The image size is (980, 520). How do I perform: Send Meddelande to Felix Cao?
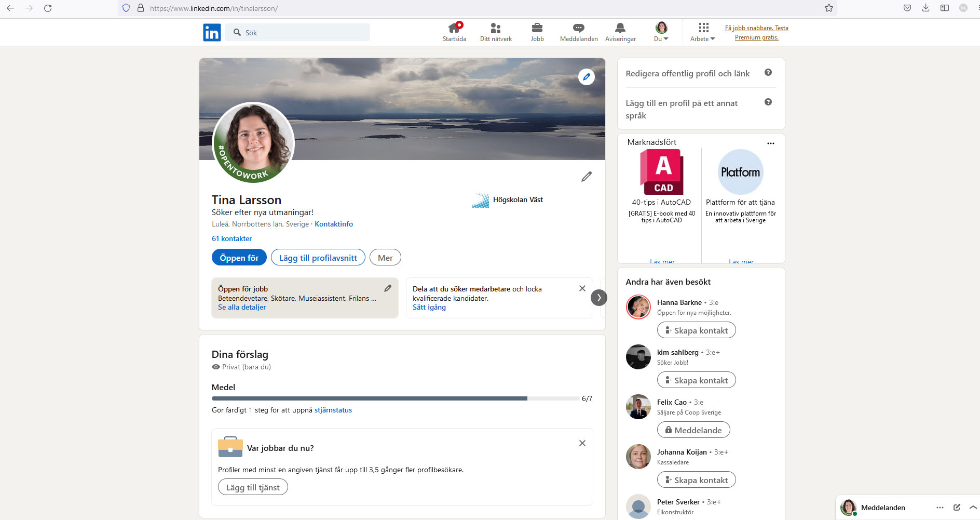click(693, 430)
